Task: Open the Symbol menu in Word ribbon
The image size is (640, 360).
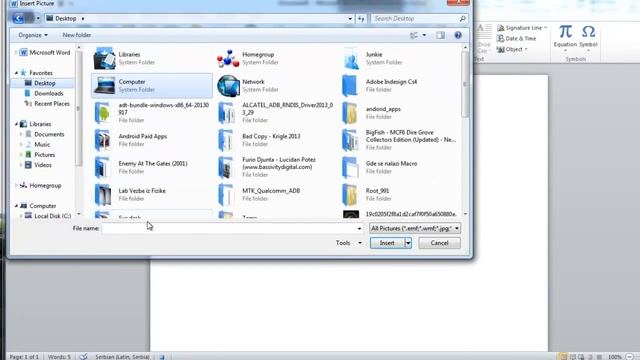Action: coord(588,37)
